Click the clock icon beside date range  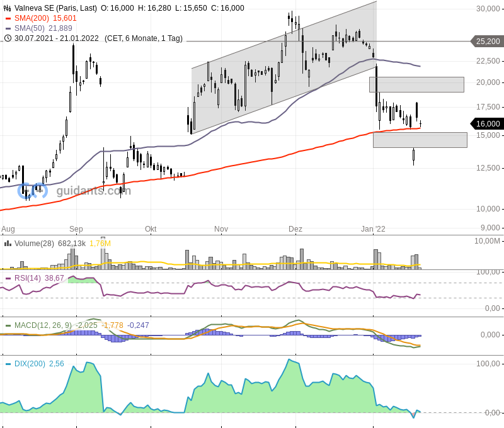(x=8, y=38)
